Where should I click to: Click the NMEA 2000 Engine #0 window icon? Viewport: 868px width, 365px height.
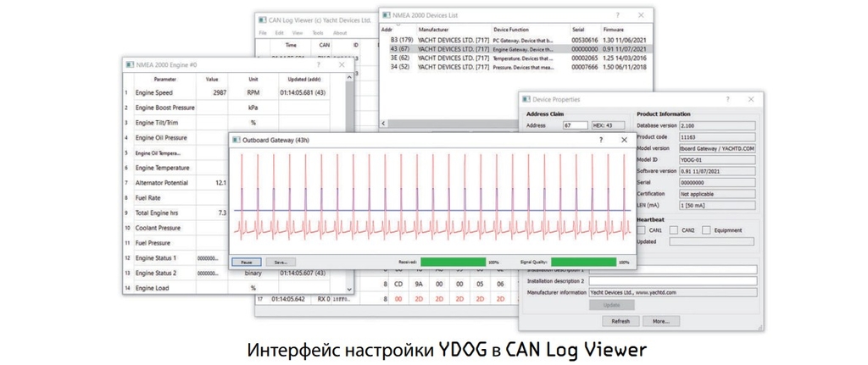click(x=130, y=64)
